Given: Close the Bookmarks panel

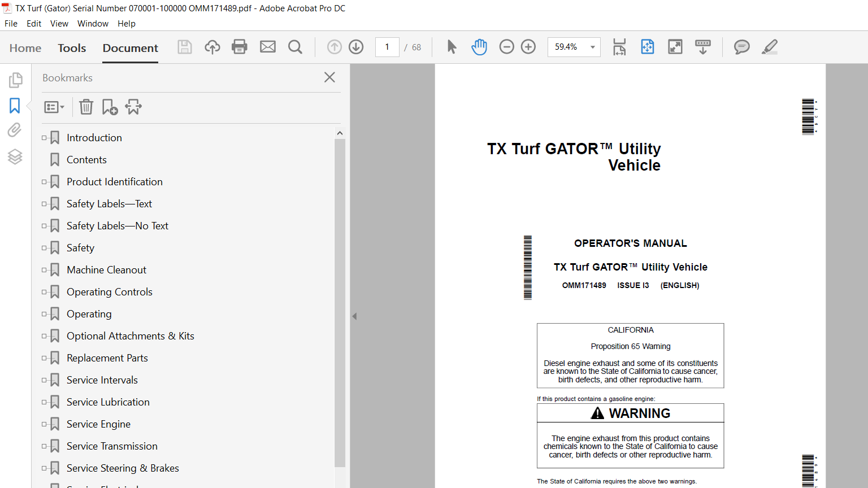Looking at the screenshot, I should pyautogui.click(x=330, y=77).
